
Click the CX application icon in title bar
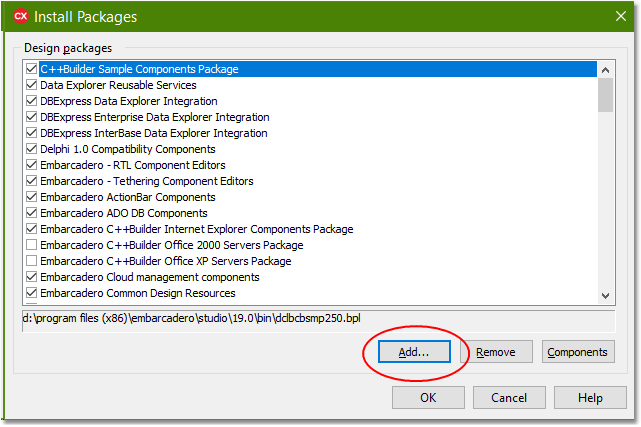tap(20, 17)
